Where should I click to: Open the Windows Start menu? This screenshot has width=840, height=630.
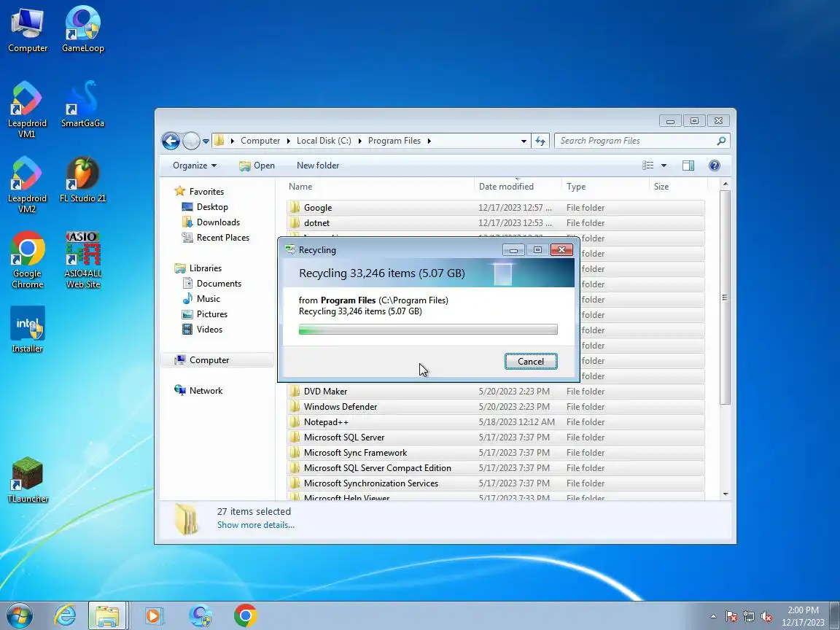[x=19, y=615]
